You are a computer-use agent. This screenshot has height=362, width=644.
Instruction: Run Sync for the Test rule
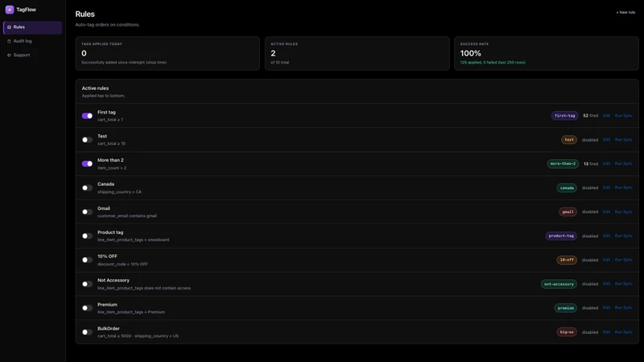pos(623,139)
